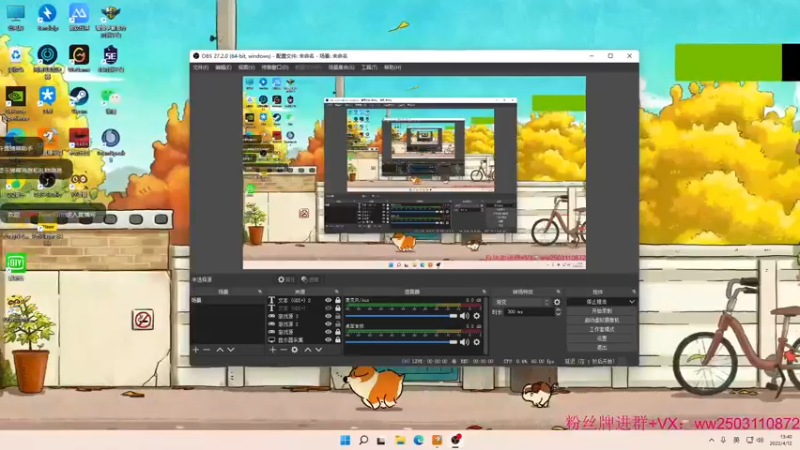
Task: Click 麦克风/Aux volume slider
Action: pyautogui.click(x=402, y=316)
